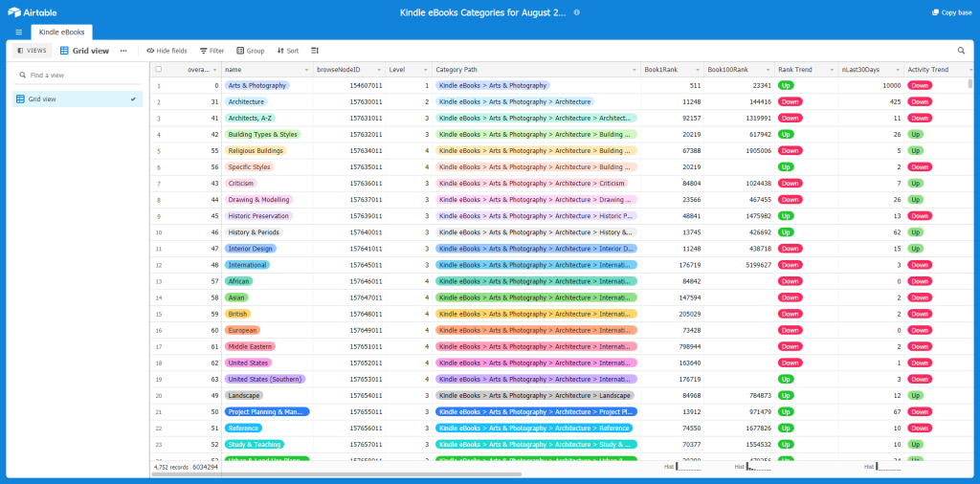Screen dimensions: 980x484
Task: Select the Middle Eastern name cell
Action: [268, 346]
